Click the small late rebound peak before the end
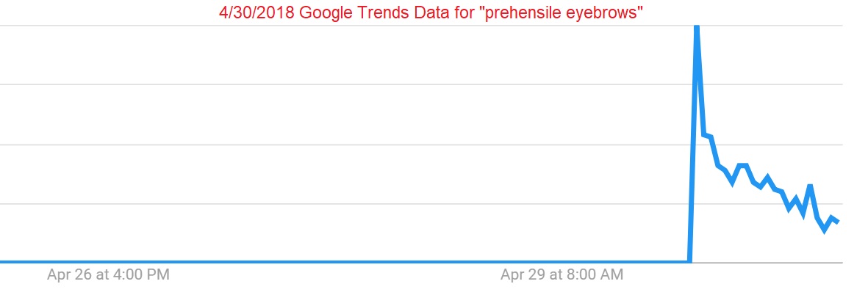 coord(810,186)
